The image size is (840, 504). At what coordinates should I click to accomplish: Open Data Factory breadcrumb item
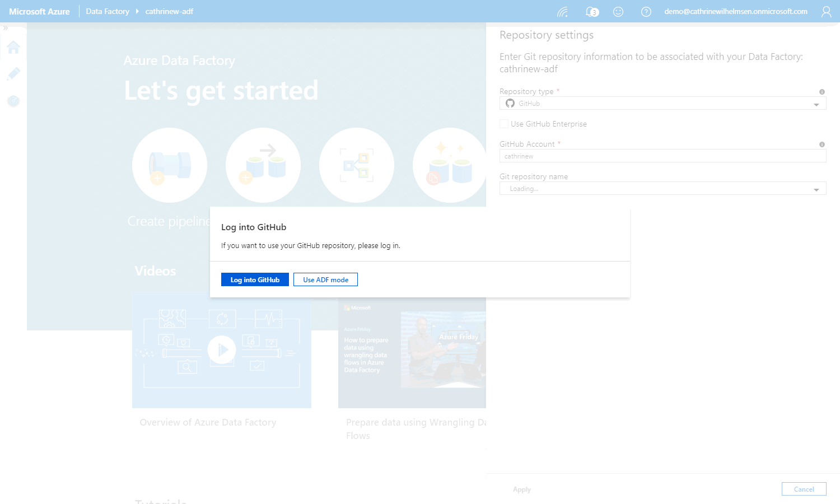pyautogui.click(x=108, y=12)
